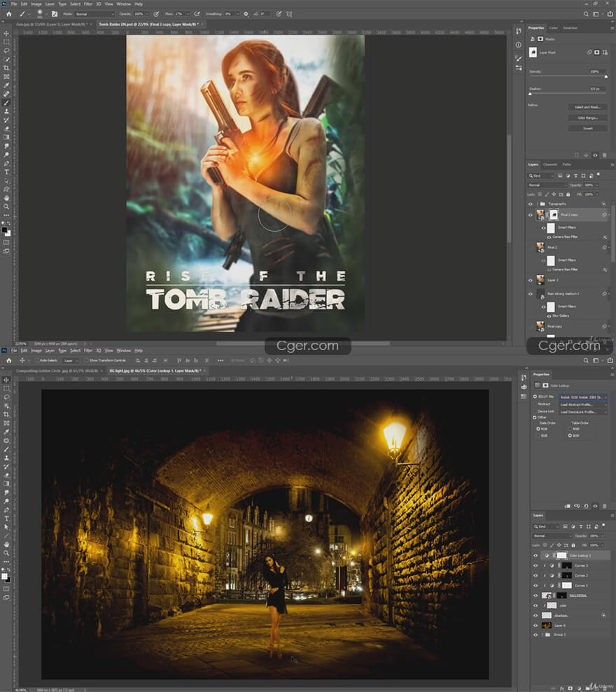Select the Device Link radio button
The height and width of the screenshot is (692, 616).
pyautogui.click(x=535, y=411)
